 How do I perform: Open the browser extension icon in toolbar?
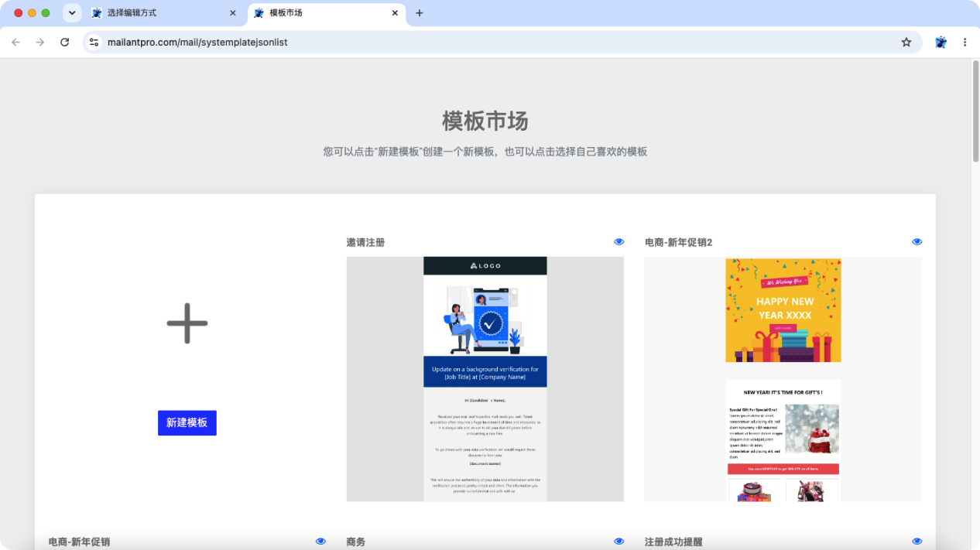pos(941,43)
